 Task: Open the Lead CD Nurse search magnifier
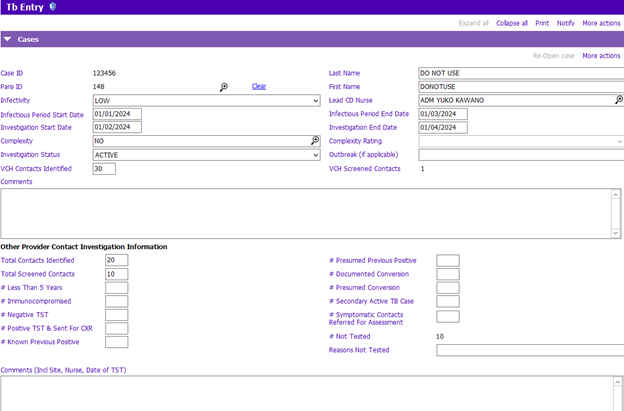(619, 100)
